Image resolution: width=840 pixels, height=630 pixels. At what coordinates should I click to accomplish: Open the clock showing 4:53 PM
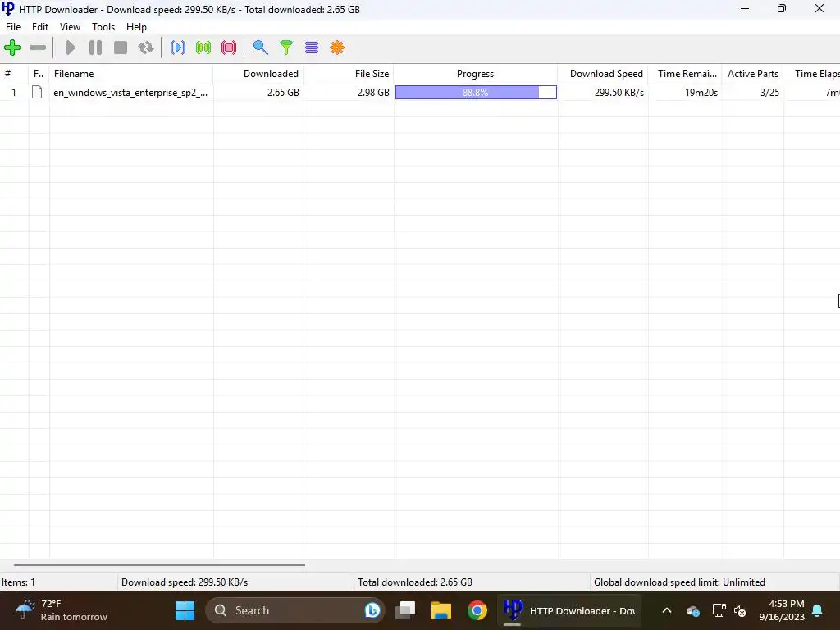point(782,610)
